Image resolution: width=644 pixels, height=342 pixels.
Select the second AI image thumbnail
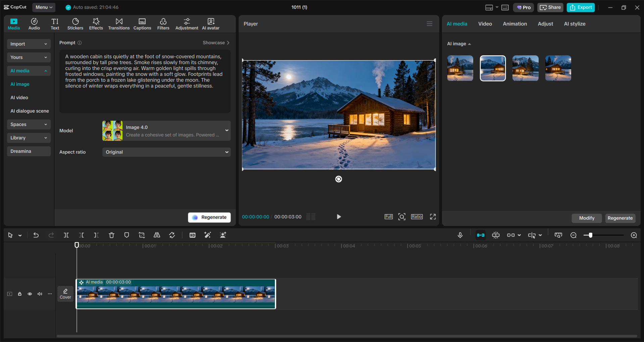(492, 68)
